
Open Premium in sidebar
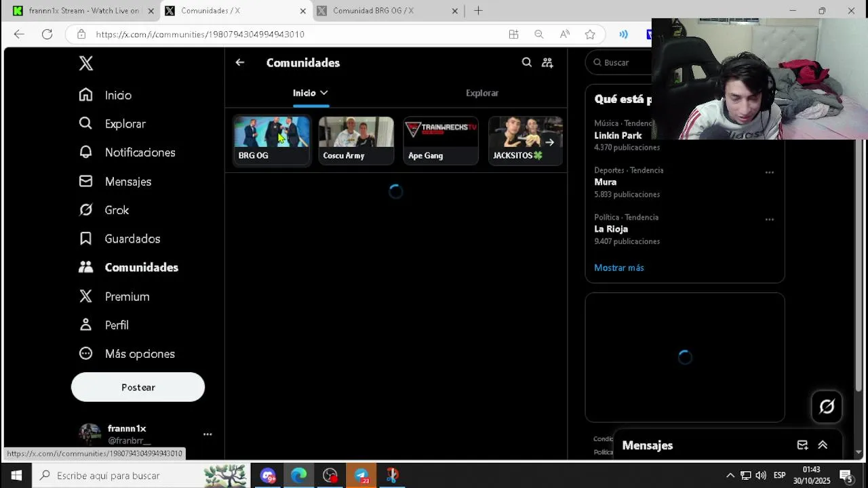click(x=114, y=296)
